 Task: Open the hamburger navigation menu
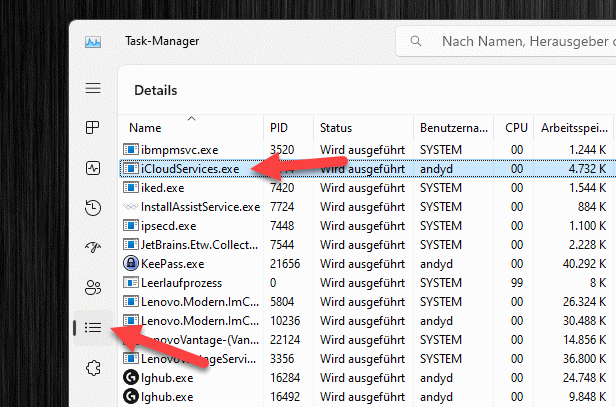tap(93, 88)
